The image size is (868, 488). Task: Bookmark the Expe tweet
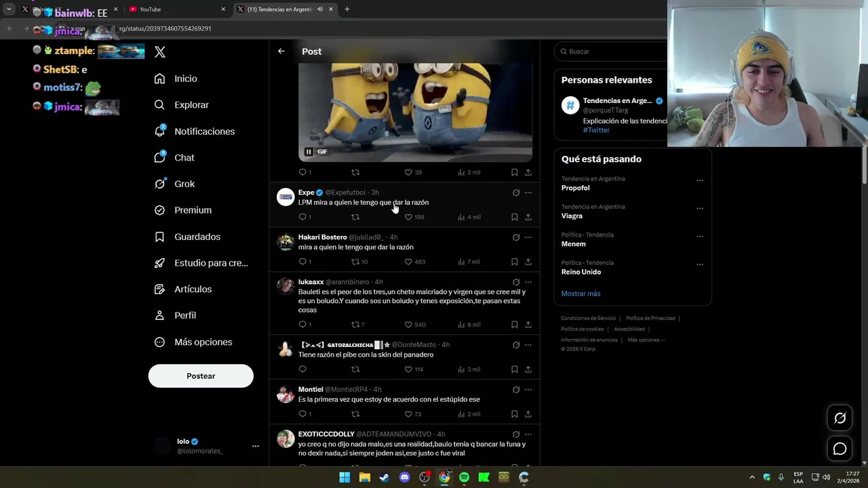coord(515,217)
